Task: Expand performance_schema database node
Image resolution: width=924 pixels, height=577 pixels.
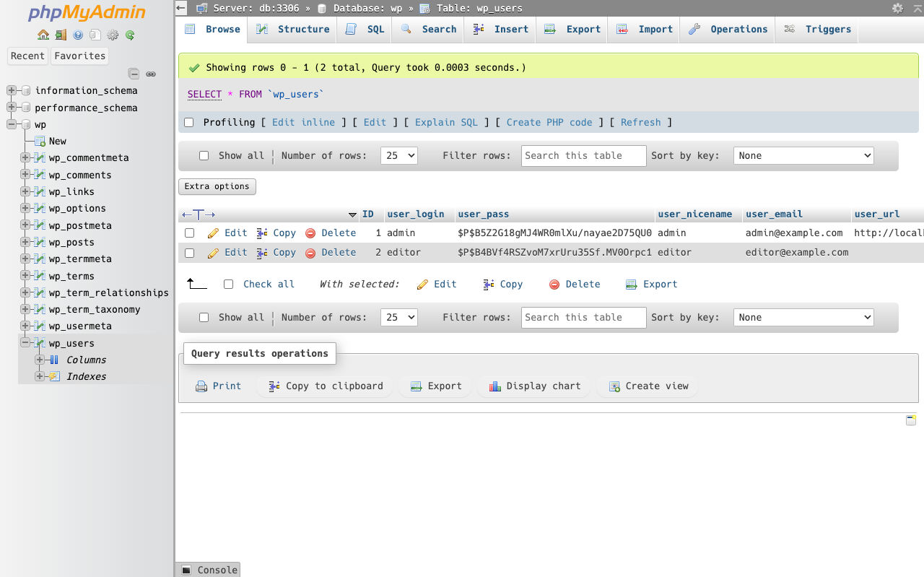Action: pyautogui.click(x=12, y=108)
